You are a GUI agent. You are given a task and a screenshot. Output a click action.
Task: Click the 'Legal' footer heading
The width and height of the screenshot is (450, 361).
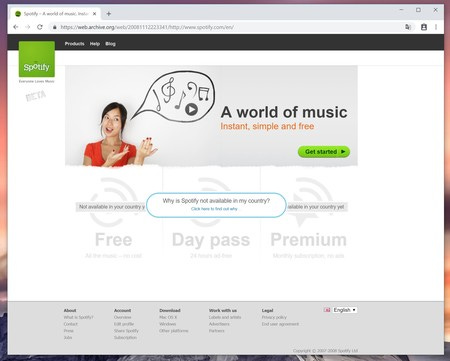267,310
